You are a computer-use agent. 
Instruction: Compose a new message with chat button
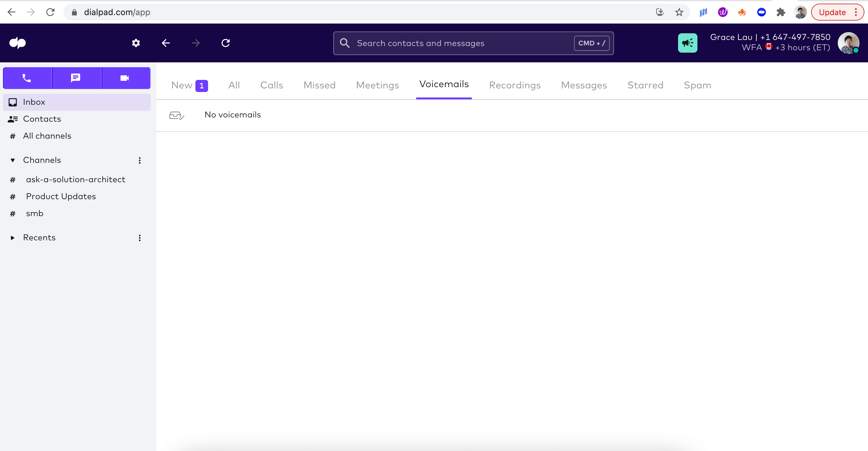(x=77, y=78)
